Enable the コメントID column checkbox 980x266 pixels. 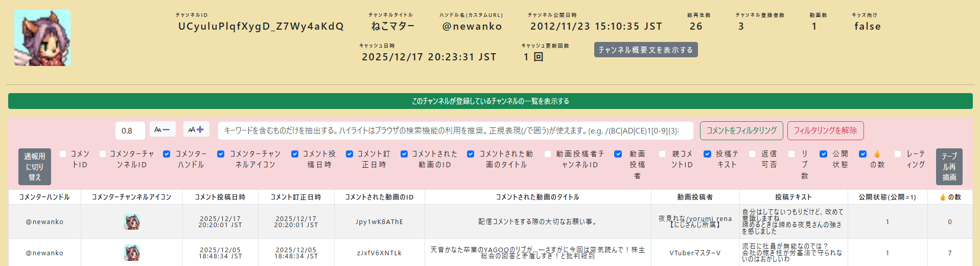(63, 154)
